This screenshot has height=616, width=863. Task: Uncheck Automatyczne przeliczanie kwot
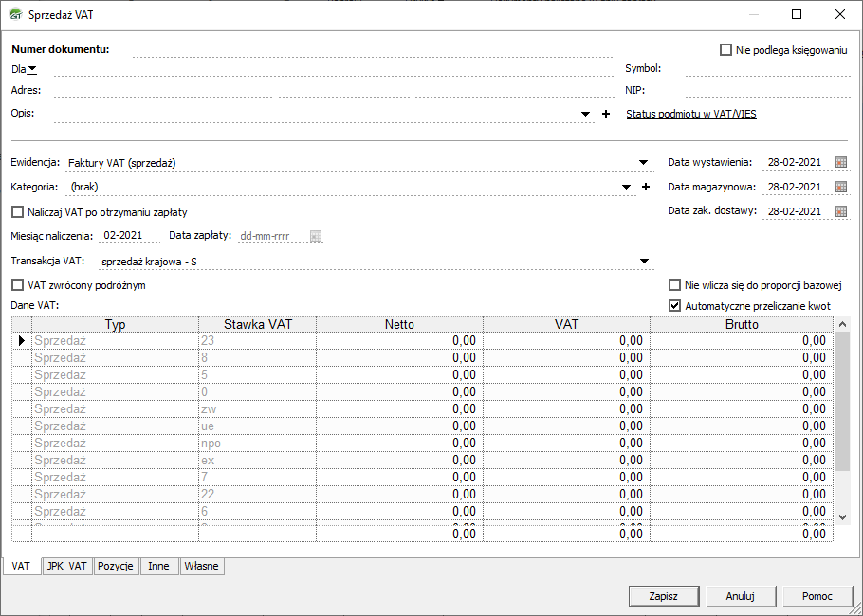(x=674, y=306)
